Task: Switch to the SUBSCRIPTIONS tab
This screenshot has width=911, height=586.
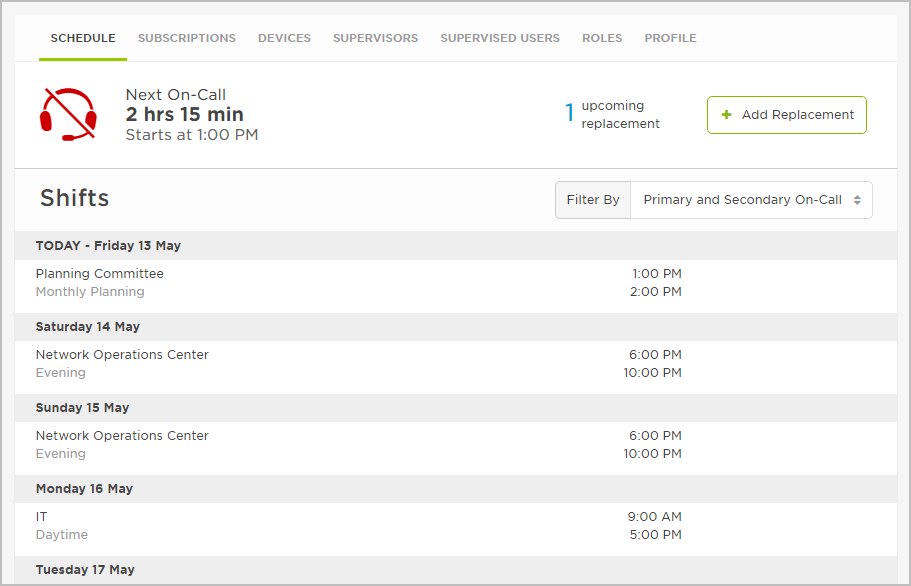Action: click(x=187, y=38)
